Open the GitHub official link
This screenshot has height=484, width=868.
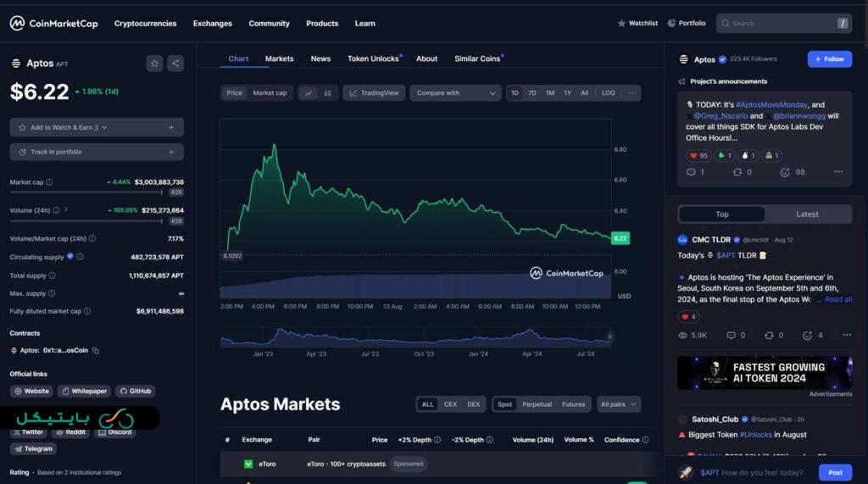[x=135, y=392]
